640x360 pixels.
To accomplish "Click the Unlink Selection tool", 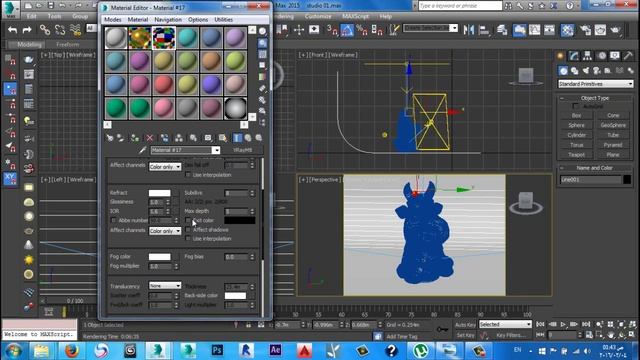I will tap(60, 29).
